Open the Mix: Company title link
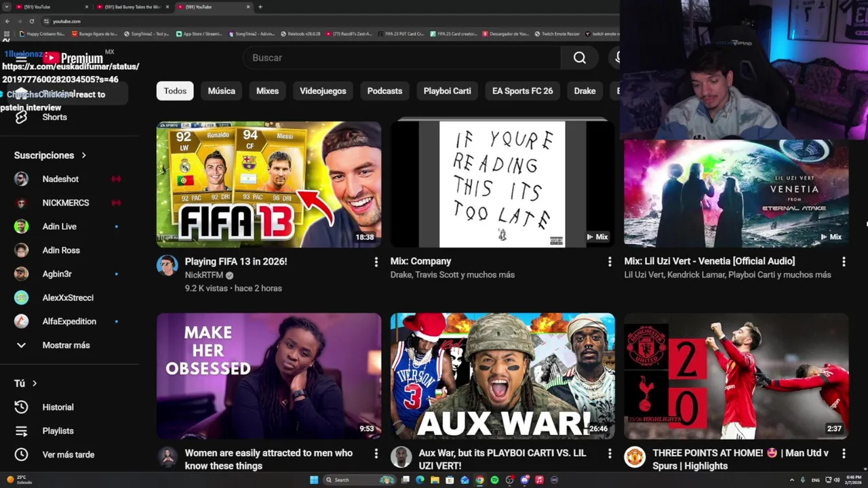The image size is (868, 488). 420,262
